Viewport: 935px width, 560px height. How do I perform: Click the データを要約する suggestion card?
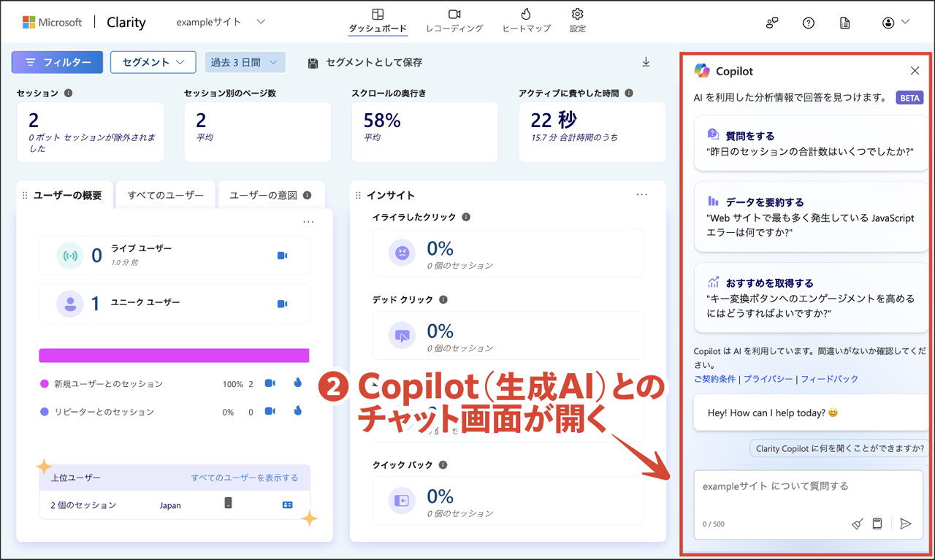coord(811,217)
